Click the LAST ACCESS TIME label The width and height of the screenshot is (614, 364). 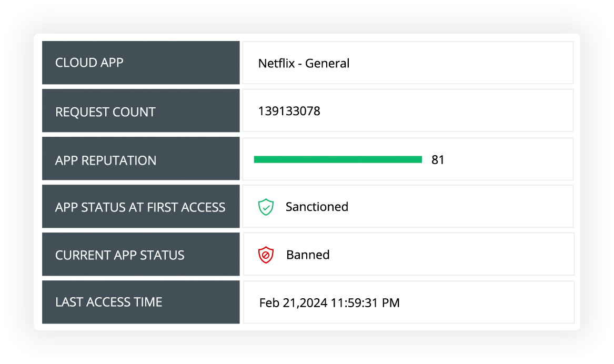(109, 302)
